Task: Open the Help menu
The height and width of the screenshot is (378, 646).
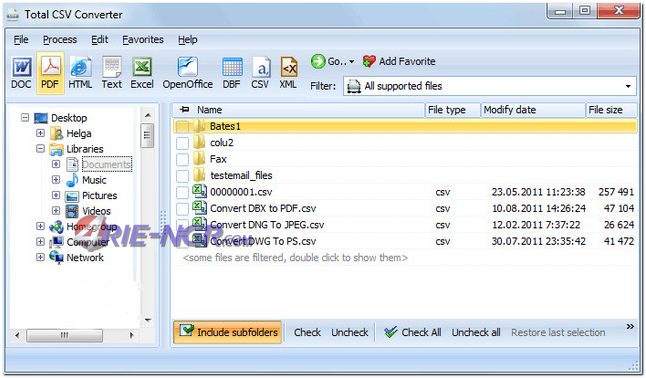Action: [187, 40]
